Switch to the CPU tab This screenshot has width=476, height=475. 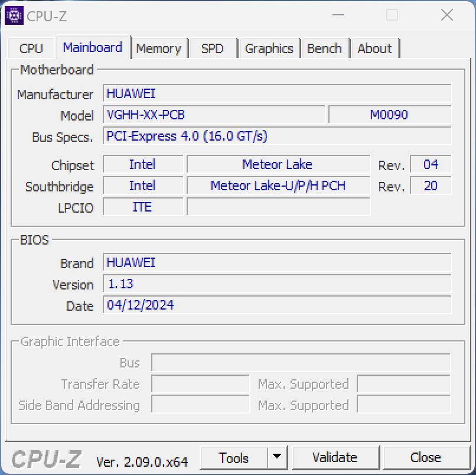[x=31, y=48]
